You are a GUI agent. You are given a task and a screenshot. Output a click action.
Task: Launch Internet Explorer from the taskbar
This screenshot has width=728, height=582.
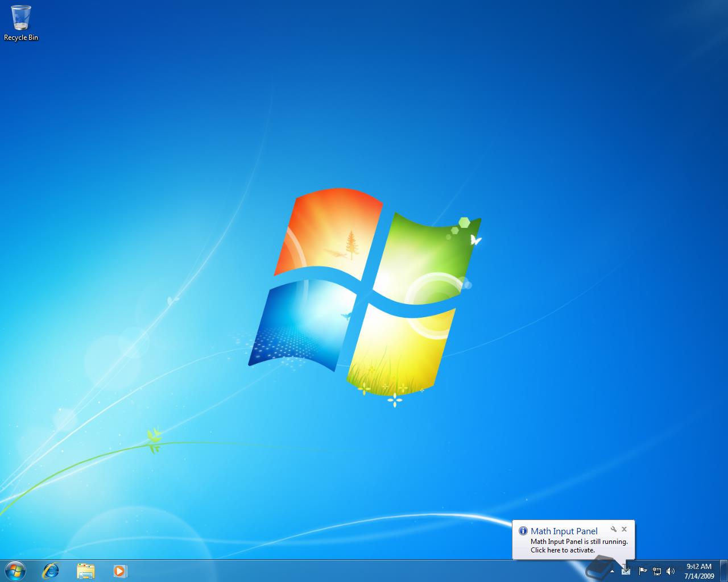[51, 571]
